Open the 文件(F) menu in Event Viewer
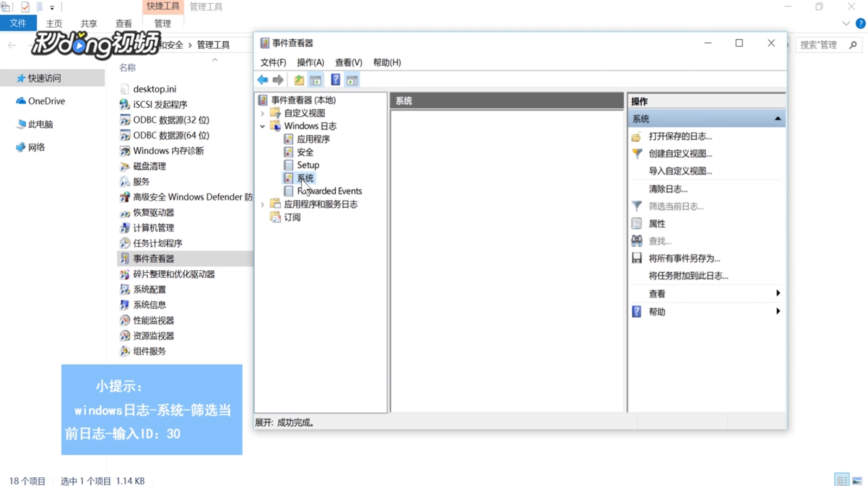This screenshot has height=486, width=868. click(x=273, y=63)
